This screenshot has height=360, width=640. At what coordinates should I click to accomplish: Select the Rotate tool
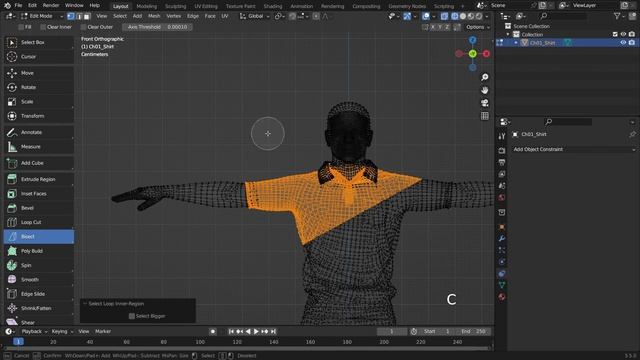point(39,87)
